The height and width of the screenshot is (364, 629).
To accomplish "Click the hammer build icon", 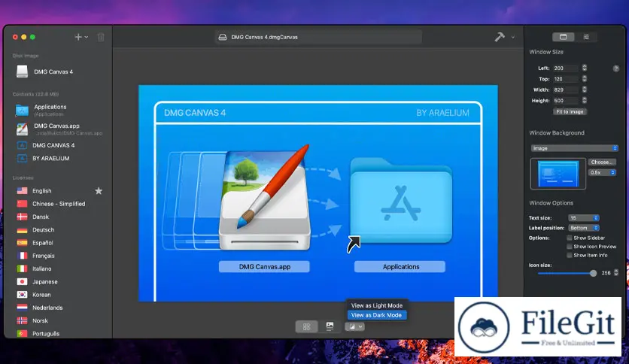I will (x=500, y=37).
